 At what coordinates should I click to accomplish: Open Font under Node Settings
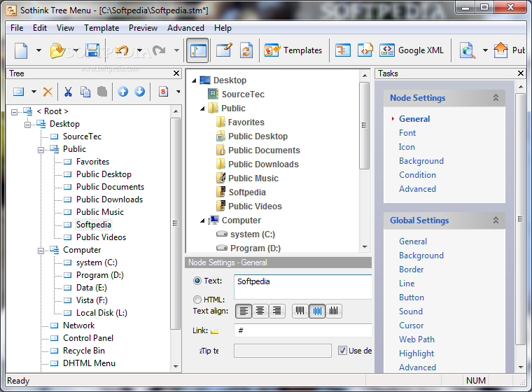[x=407, y=133]
